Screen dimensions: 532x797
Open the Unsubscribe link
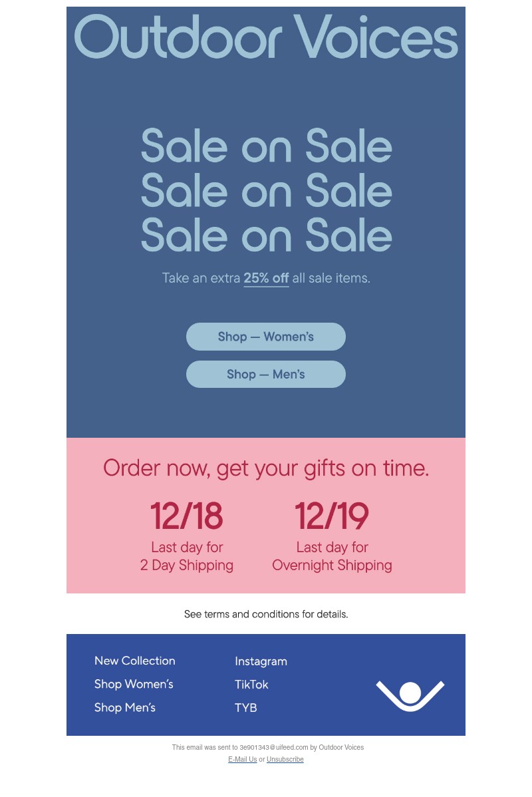285,759
